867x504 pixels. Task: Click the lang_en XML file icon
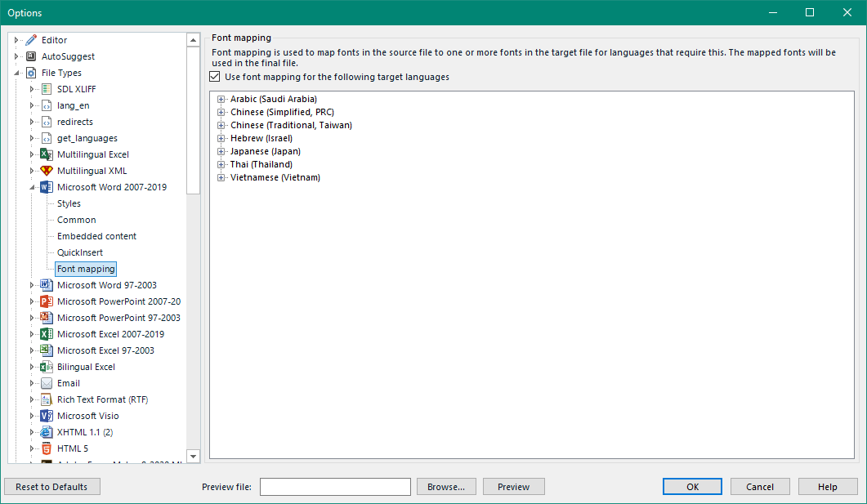click(47, 105)
